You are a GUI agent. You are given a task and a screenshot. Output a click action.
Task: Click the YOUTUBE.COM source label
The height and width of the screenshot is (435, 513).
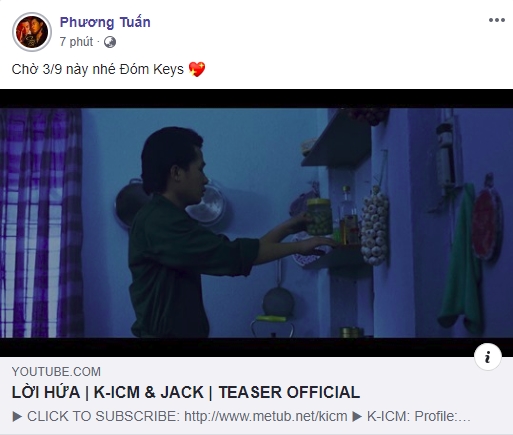(x=56, y=371)
